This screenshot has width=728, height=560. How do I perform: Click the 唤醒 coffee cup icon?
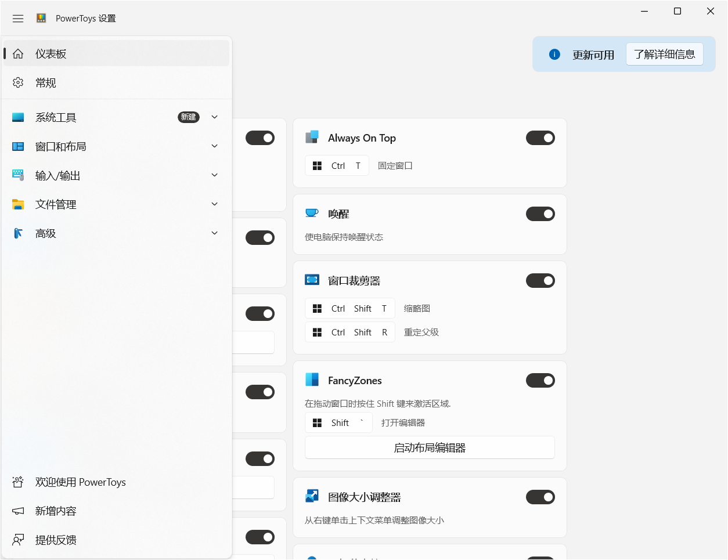coord(312,214)
